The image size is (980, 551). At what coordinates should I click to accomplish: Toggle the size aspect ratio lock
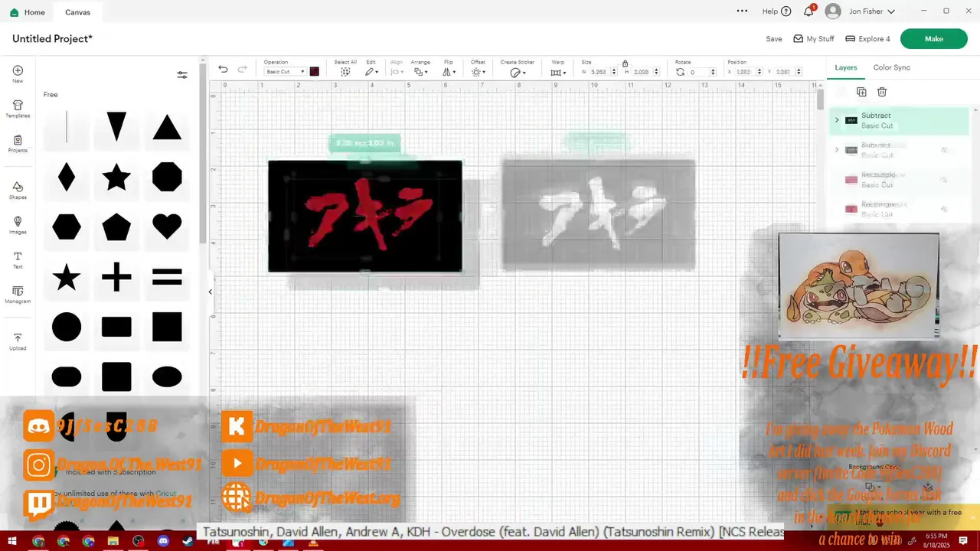pyautogui.click(x=625, y=64)
